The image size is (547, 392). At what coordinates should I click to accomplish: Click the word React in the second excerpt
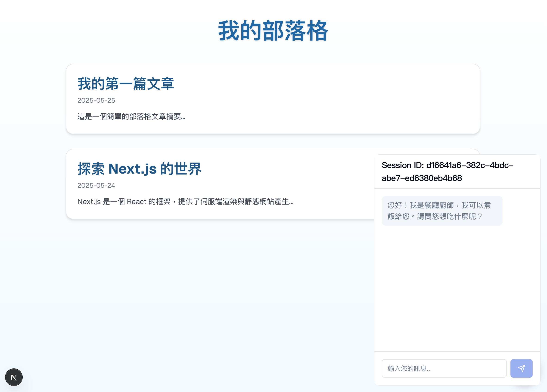137,202
